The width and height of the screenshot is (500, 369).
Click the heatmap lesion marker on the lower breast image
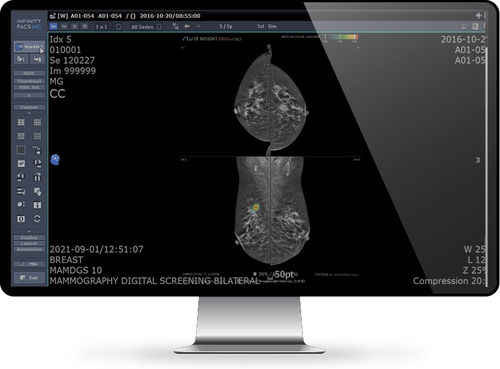click(x=255, y=208)
